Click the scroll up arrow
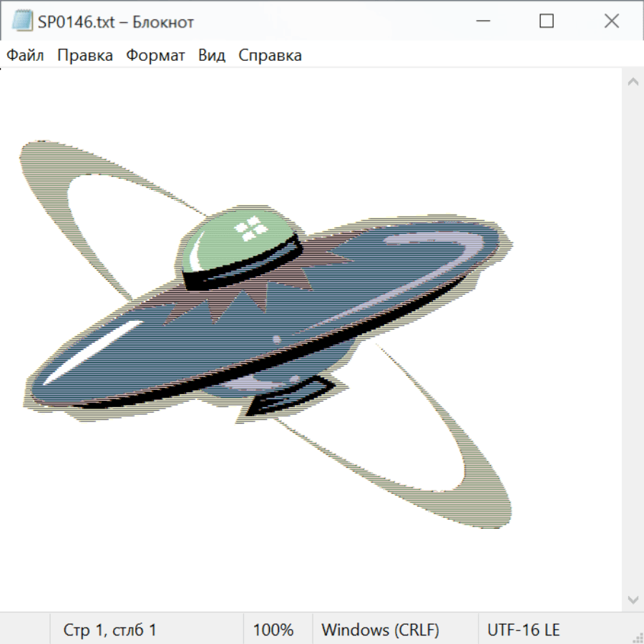This screenshot has width=644, height=644. click(x=633, y=82)
